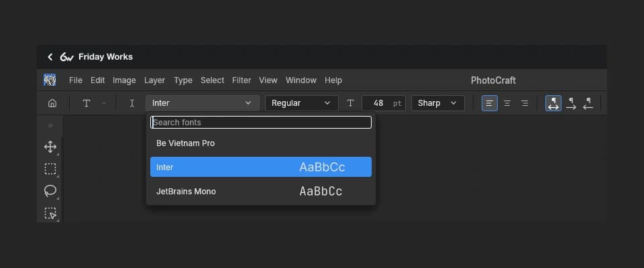Image resolution: width=644 pixels, height=268 pixels.
Task: Click the PhotoCraft app thumbnail icon
Action: coord(50,80)
